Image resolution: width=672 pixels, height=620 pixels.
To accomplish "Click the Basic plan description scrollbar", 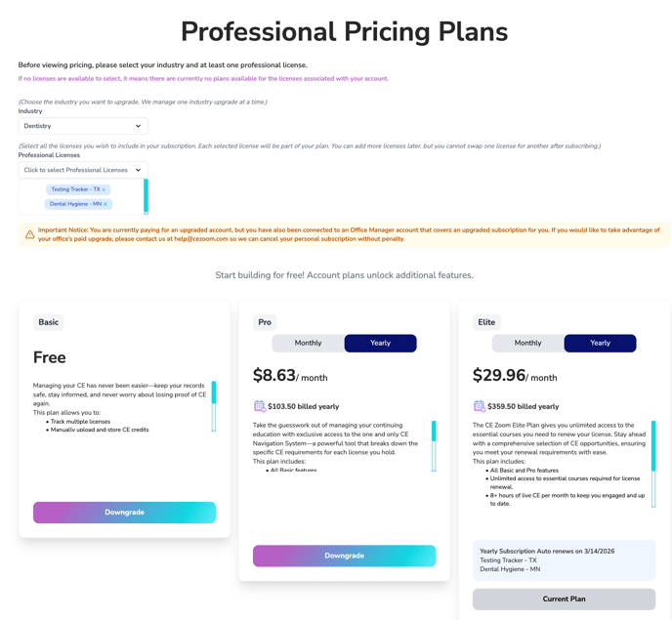I will point(214,406).
